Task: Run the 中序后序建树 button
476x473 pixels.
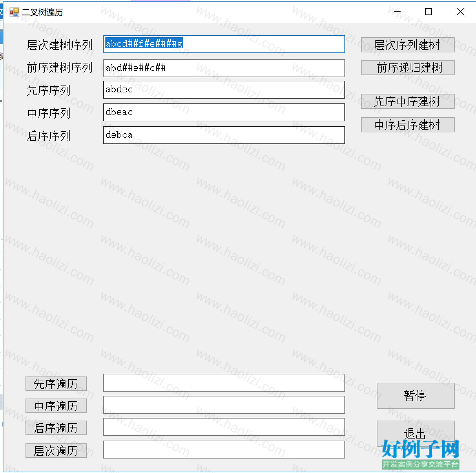Action: coord(407,125)
